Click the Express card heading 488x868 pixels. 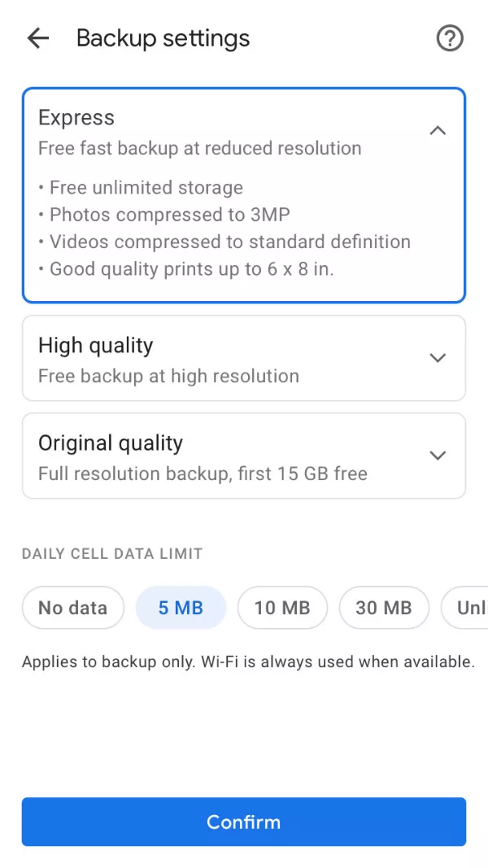pyautogui.click(x=76, y=117)
